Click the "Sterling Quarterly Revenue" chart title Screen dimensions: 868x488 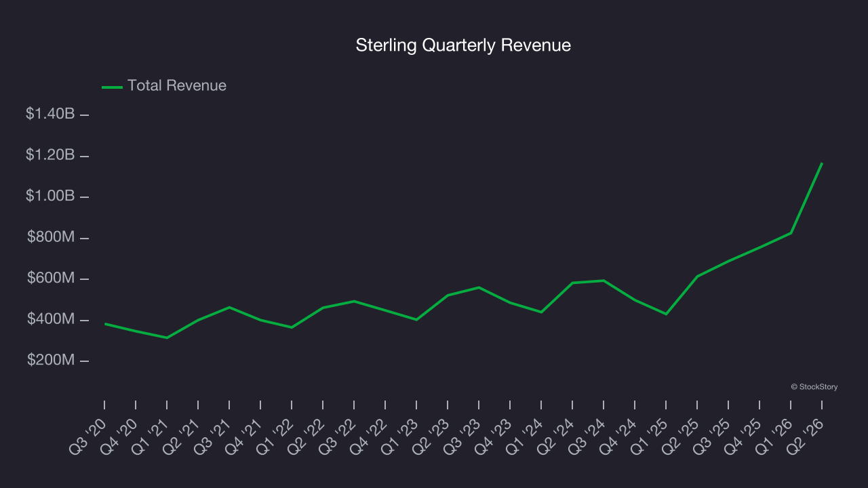[x=463, y=45]
